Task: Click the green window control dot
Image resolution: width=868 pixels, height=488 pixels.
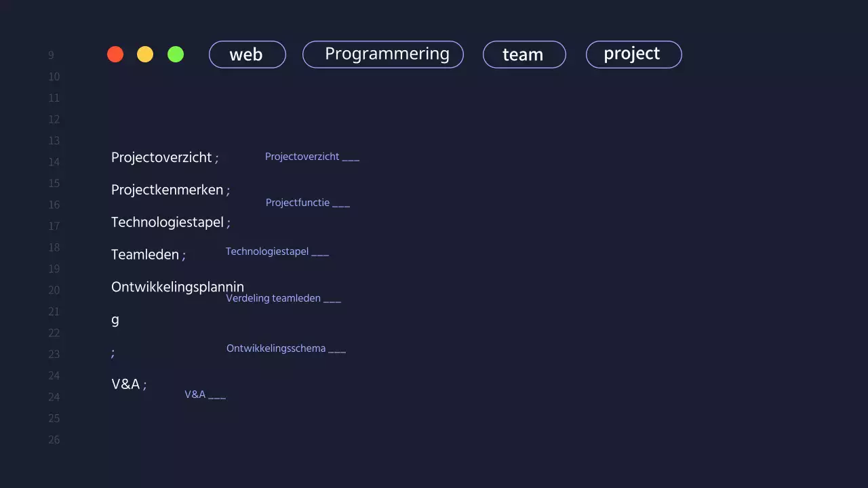Action: point(176,54)
